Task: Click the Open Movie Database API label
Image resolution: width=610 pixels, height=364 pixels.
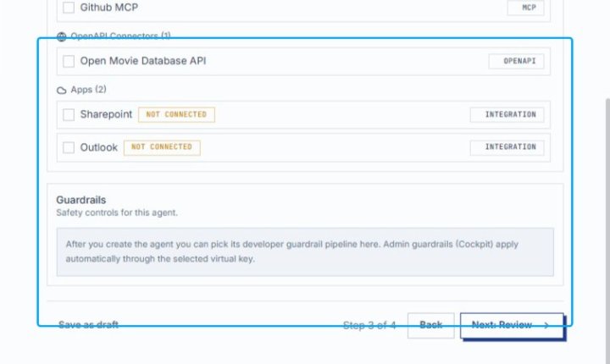Action: click(143, 61)
